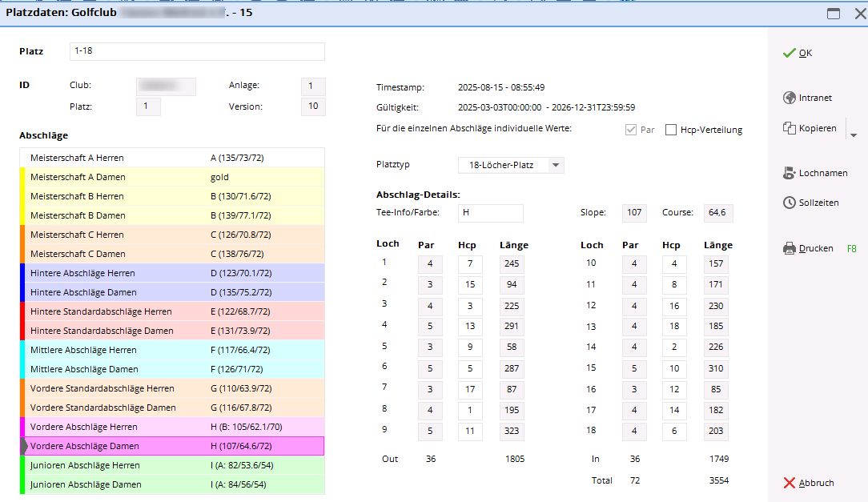
Task: Choose Mittlere Abschläge Damen entry
Action: [172, 369]
